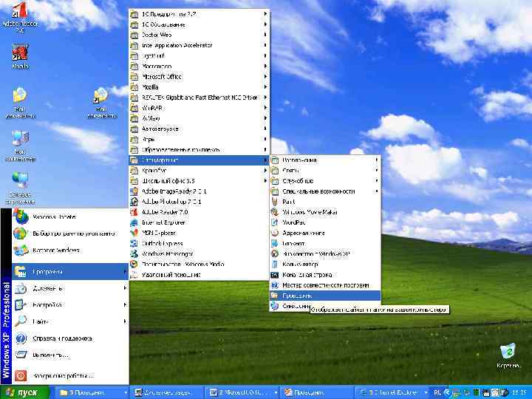Expand the Настройка arrow in Start menu

click(125, 304)
